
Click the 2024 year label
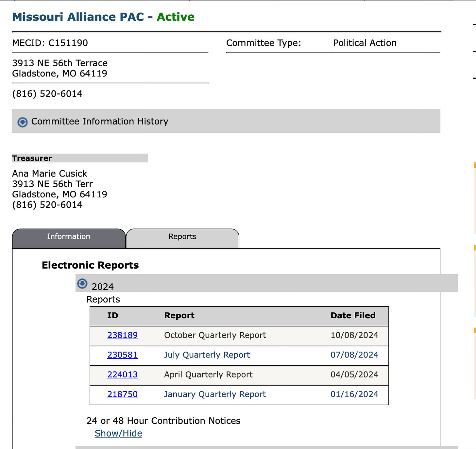tap(103, 287)
